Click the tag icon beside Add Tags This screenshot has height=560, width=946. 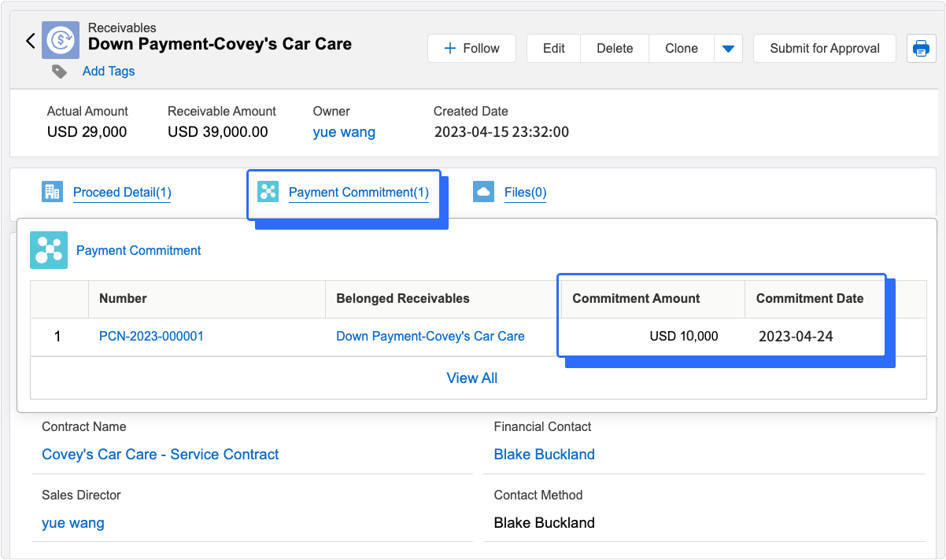(x=60, y=72)
